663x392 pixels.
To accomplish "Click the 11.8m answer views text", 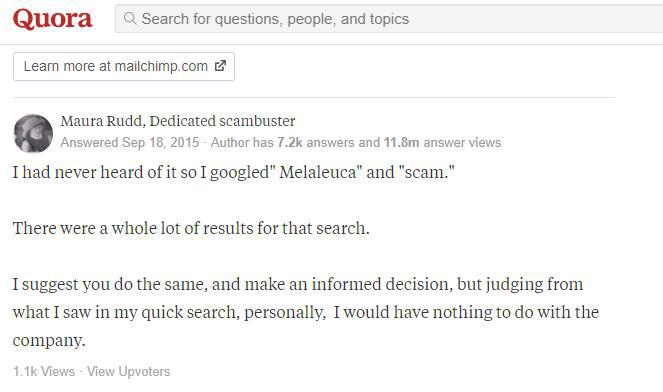I will [442, 143].
